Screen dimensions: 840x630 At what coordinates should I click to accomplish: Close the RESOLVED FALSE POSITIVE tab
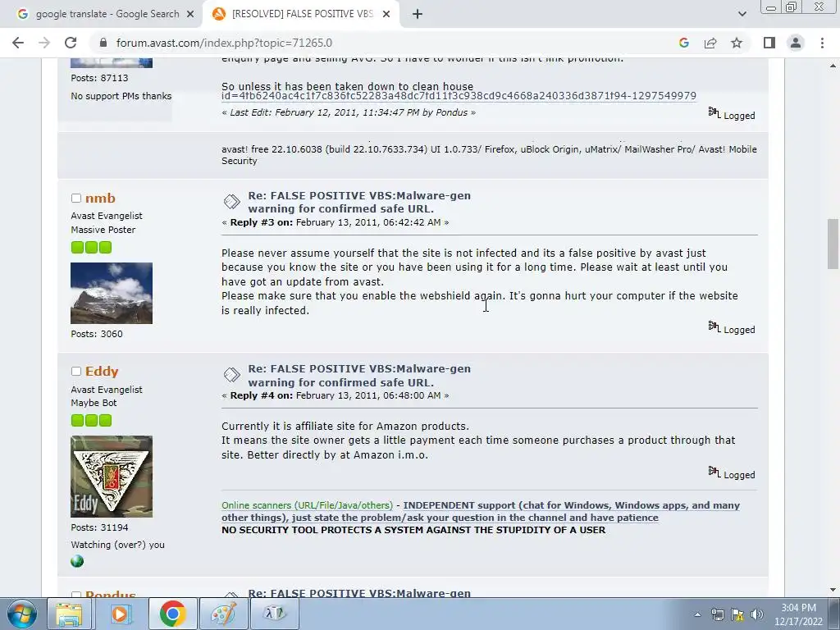[x=386, y=15]
